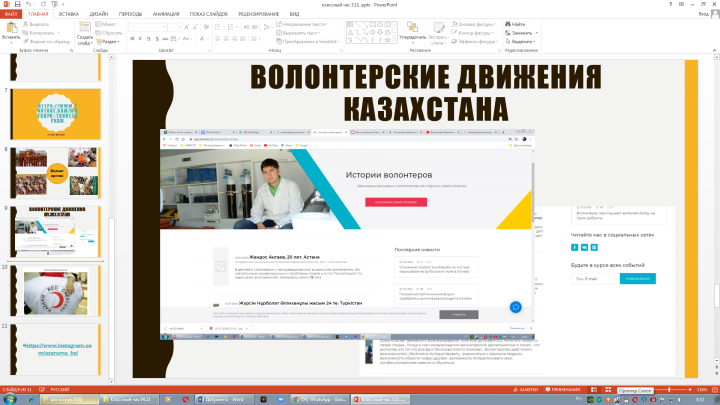Open the Макет (Layout) dropdown
The height and width of the screenshot is (405, 720).
(x=107, y=24)
